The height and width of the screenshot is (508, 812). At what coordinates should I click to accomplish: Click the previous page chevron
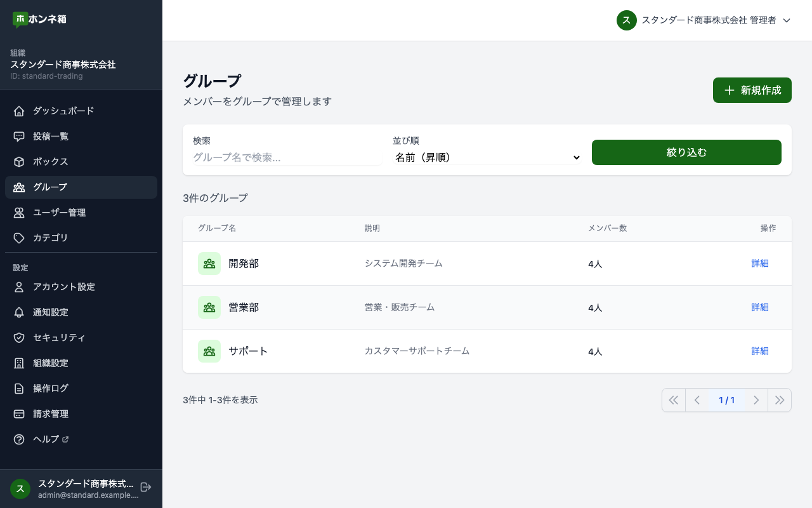point(697,400)
